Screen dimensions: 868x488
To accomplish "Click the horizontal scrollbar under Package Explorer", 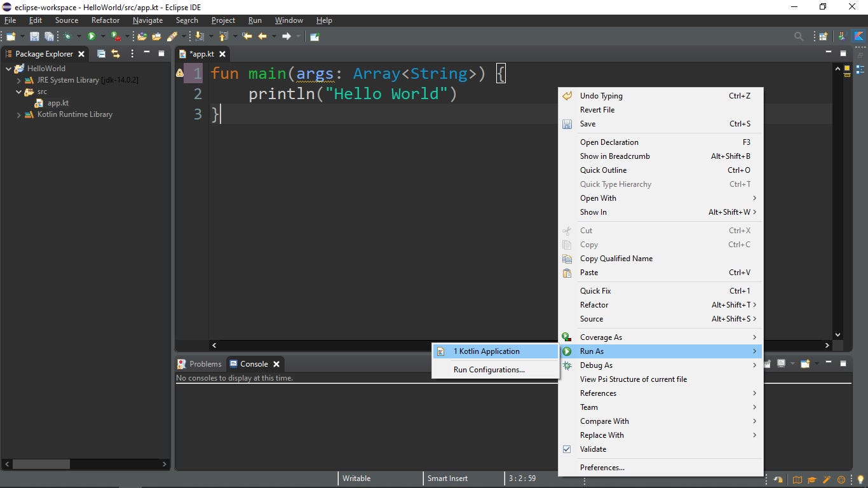I will tap(41, 464).
